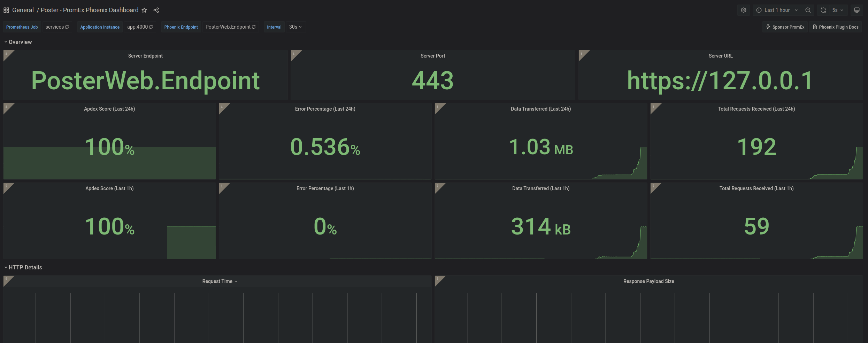Open the 30s Interval dropdown
The width and height of the screenshot is (868, 343).
click(295, 27)
